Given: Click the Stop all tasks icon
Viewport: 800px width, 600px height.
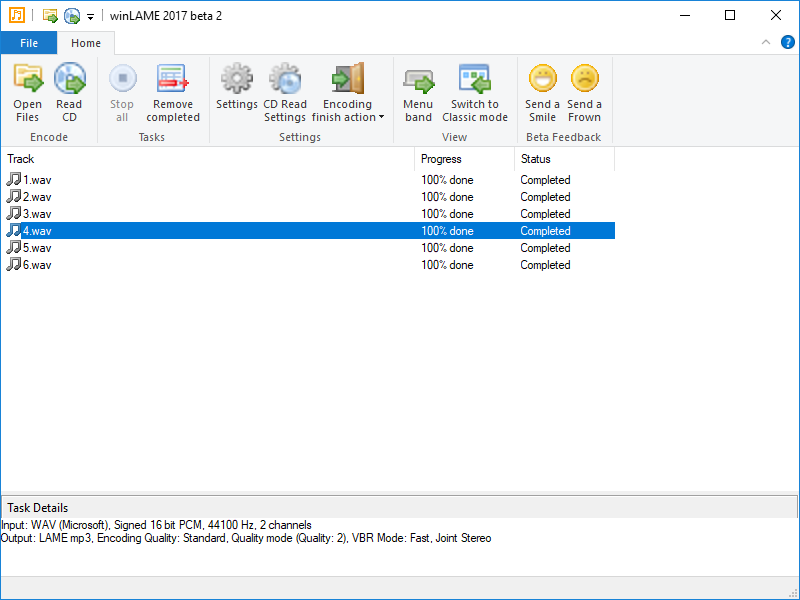Looking at the screenshot, I should pyautogui.click(x=122, y=78).
